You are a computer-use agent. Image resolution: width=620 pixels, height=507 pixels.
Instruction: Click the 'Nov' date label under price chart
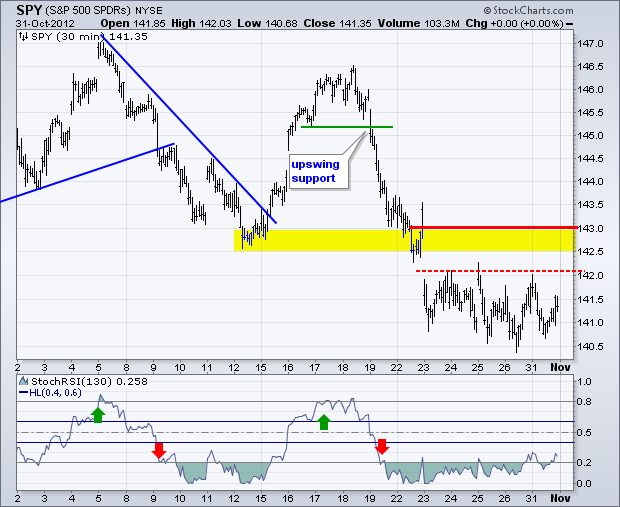560,367
